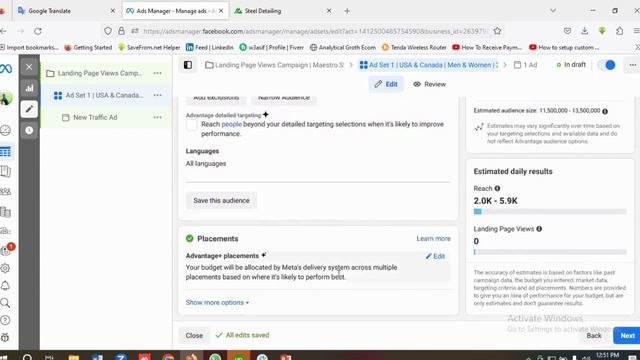Open Learn more link in Placements
The image size is (640, 360).
click(x=433, y=238)
